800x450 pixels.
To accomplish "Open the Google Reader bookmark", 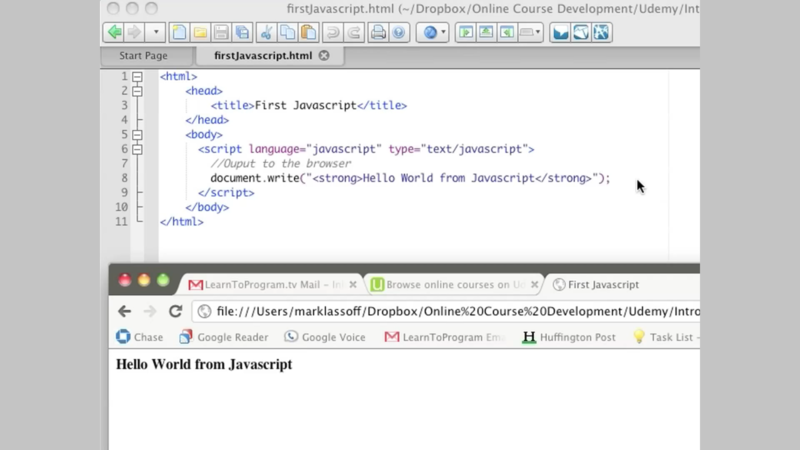I will (x=223, y=337).
